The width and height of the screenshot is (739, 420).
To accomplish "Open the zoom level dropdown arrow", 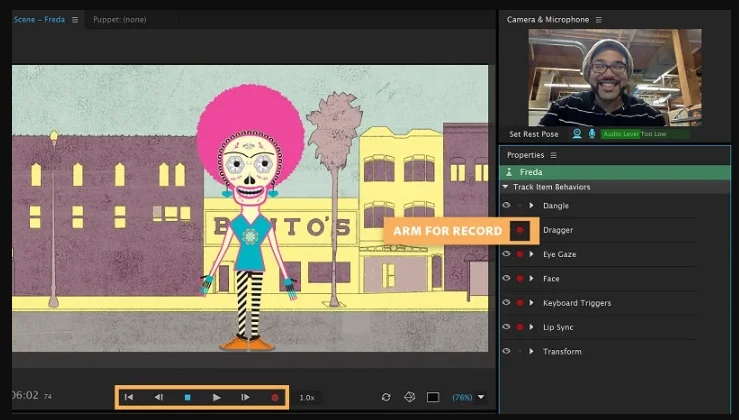I will tap(481, 397).
